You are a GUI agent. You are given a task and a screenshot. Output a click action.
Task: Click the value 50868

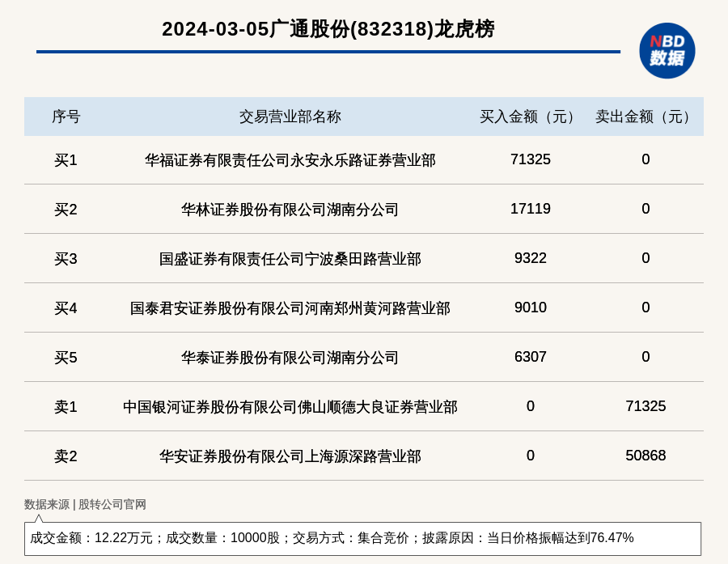pos(645,456)
